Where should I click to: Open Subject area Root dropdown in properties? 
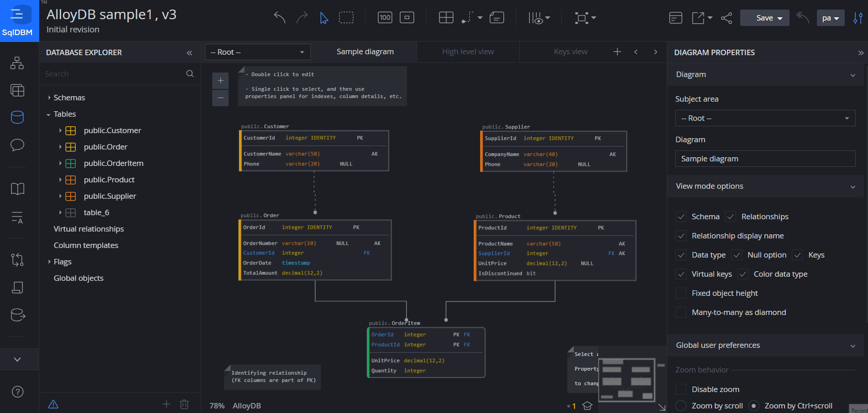click(765, 118)
